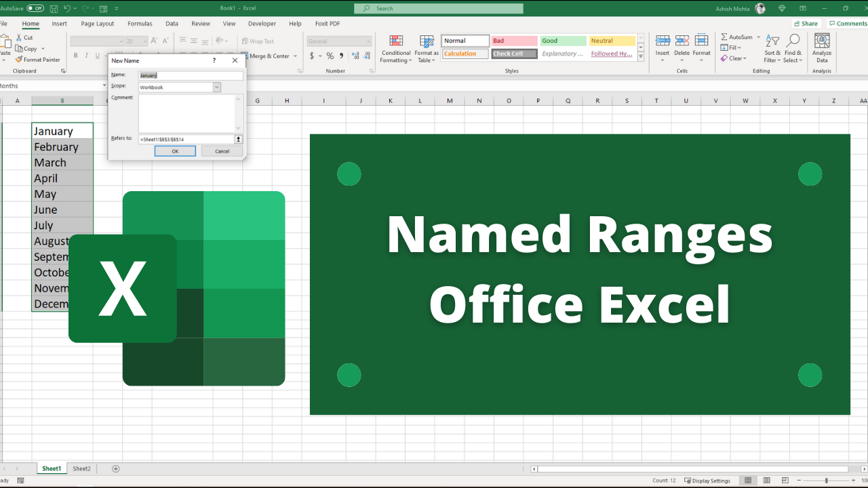
Task: Apply Percent Style format
Action: click(330, 56)
